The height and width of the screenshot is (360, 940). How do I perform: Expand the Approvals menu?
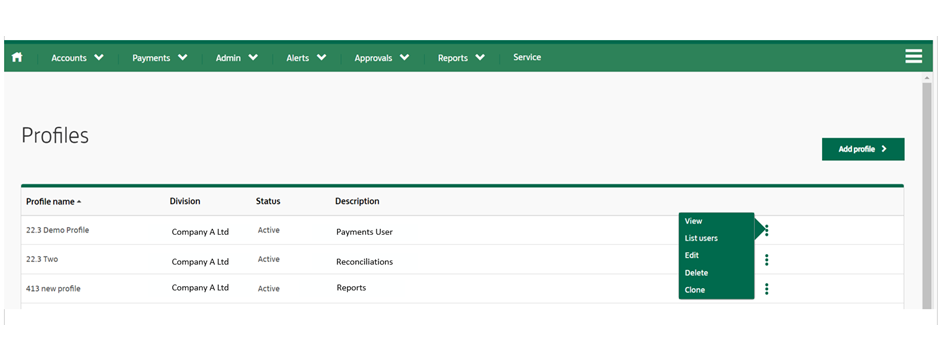click(382, 58)
